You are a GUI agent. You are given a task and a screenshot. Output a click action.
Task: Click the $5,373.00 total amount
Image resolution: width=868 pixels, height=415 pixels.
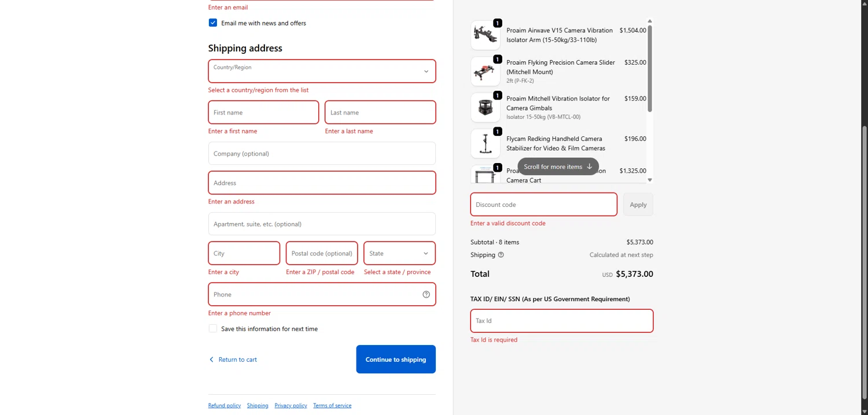pyautogui.click(x=634, y=274)
